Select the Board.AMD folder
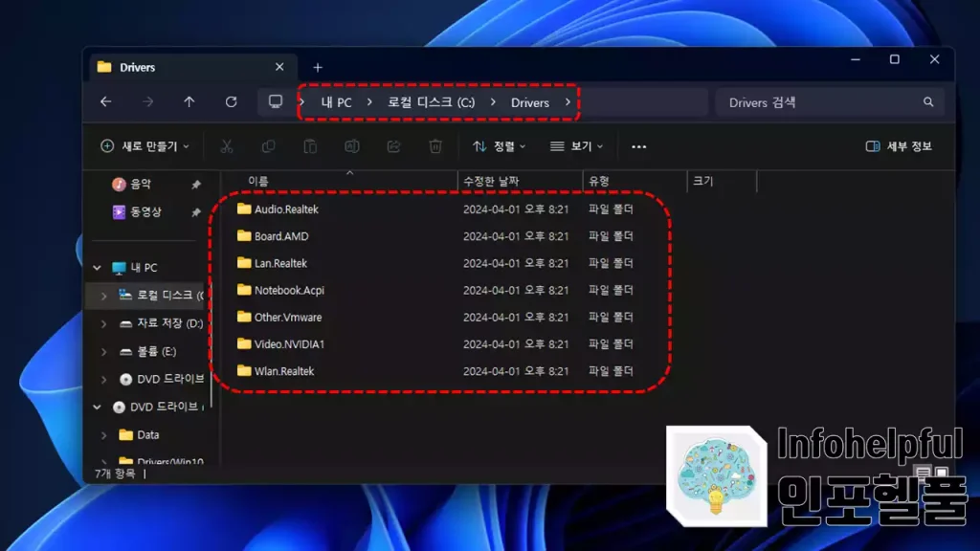This screenshot has width=980, height=551. tap(281, 236)
